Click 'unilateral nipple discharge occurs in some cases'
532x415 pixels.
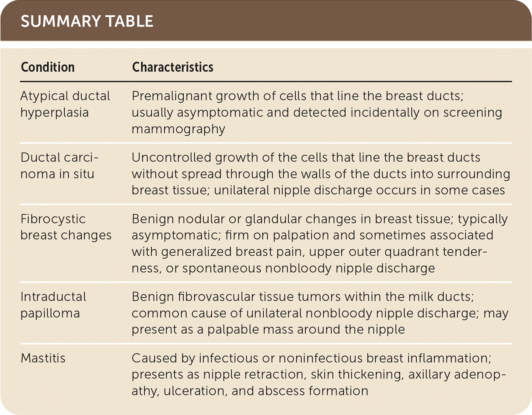tap(359, 190)
